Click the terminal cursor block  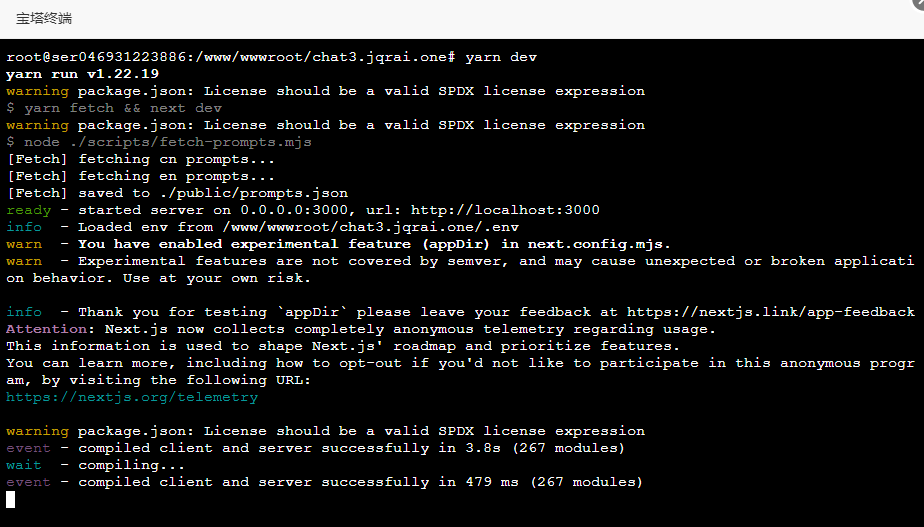(11, 499)
